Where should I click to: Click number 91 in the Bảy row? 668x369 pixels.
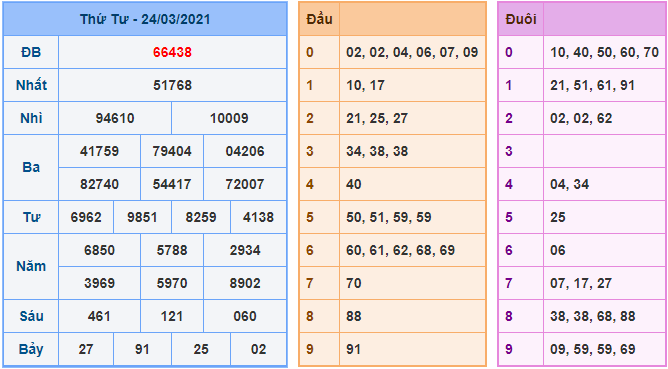(142, 349)
